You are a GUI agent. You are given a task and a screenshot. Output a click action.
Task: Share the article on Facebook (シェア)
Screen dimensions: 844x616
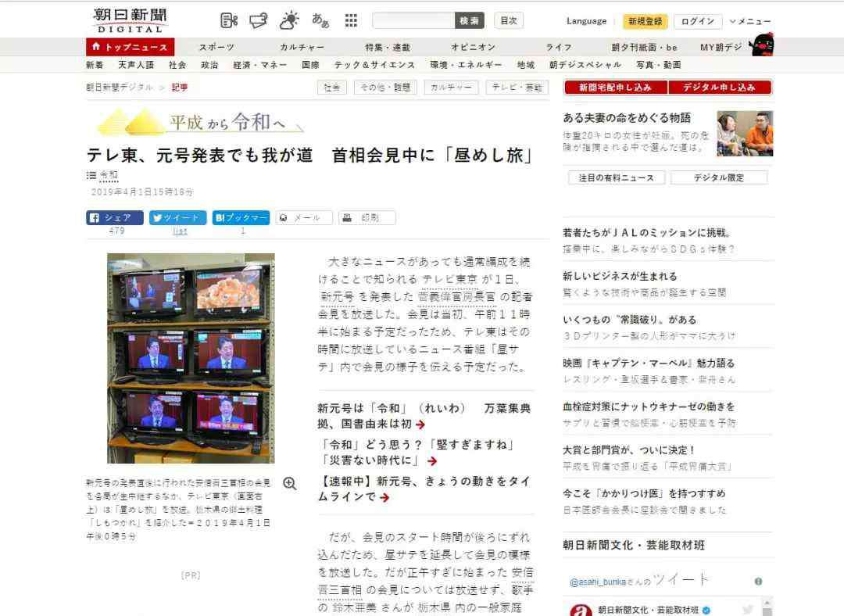115,217
